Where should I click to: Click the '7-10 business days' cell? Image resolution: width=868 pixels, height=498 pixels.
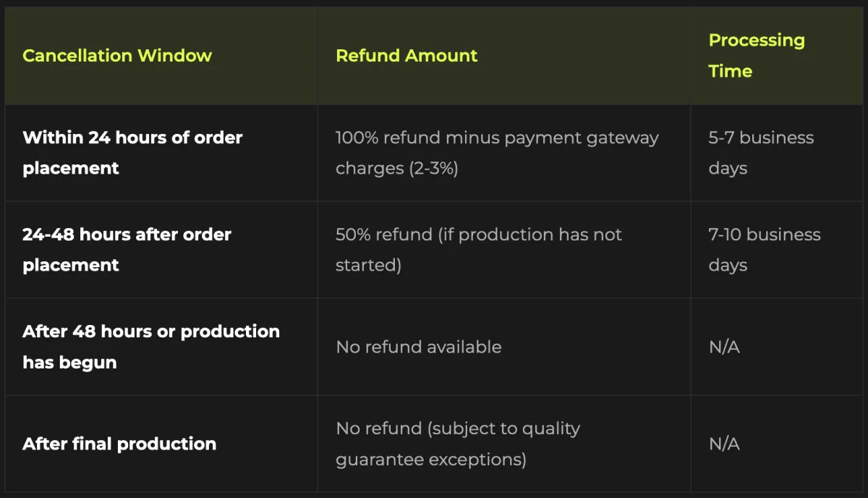coord(765,250)
